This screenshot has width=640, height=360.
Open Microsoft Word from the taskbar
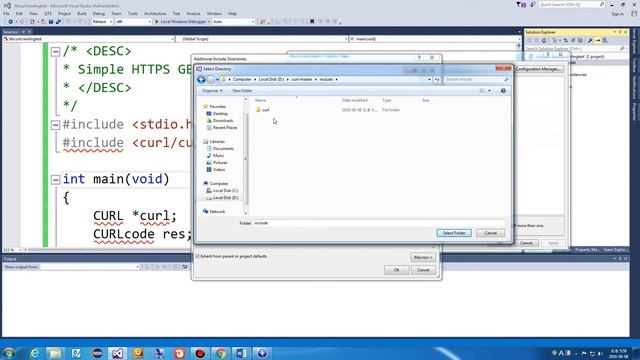click(x=242, y=353)
